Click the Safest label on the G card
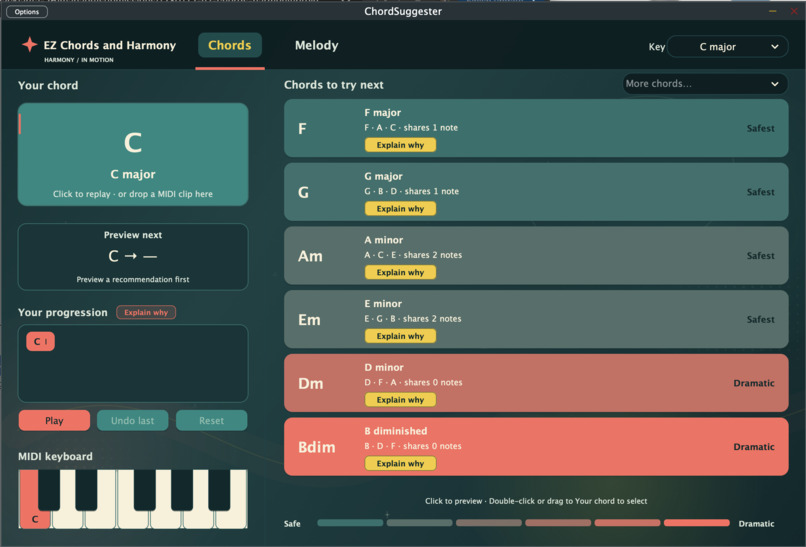This screenshot has height=547, width=806. [x=761, y=192]
